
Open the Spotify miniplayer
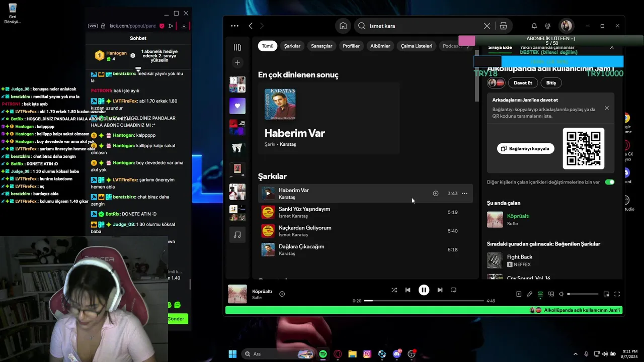(606, 294)
